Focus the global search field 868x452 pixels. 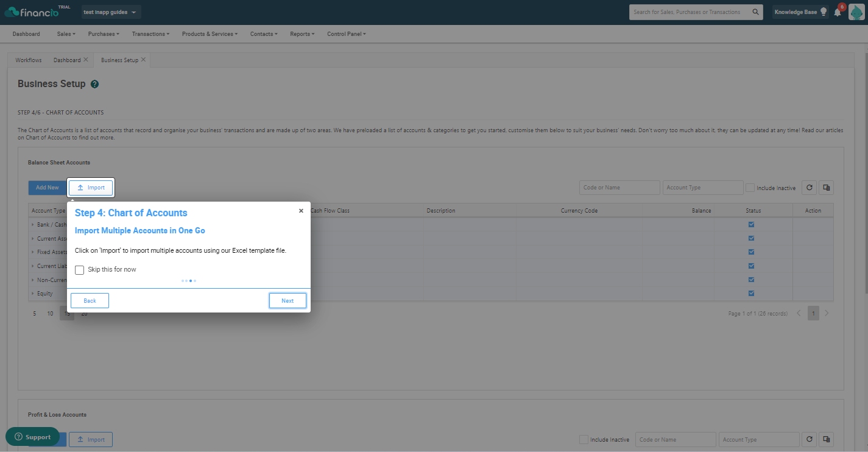point(689,12)
